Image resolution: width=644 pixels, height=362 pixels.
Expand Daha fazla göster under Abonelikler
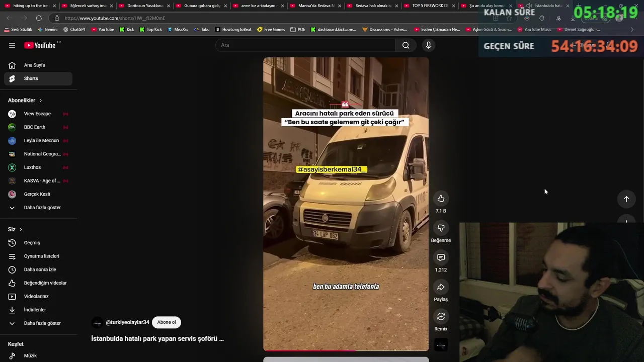click(38, 208)
